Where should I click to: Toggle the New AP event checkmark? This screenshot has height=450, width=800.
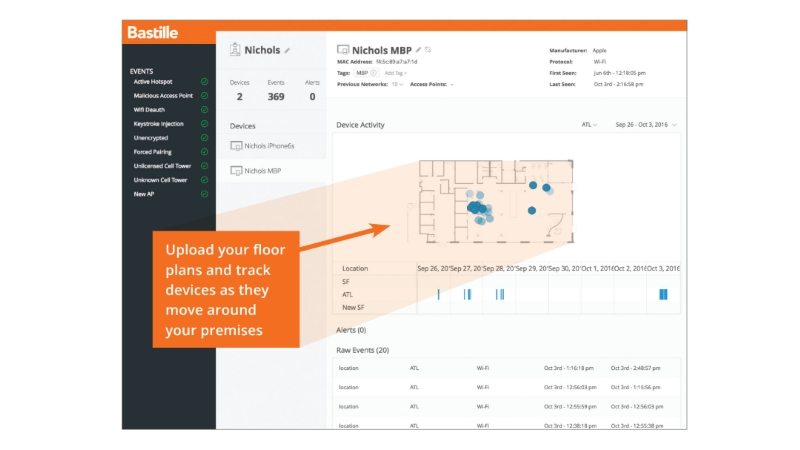tap(204, 194)
